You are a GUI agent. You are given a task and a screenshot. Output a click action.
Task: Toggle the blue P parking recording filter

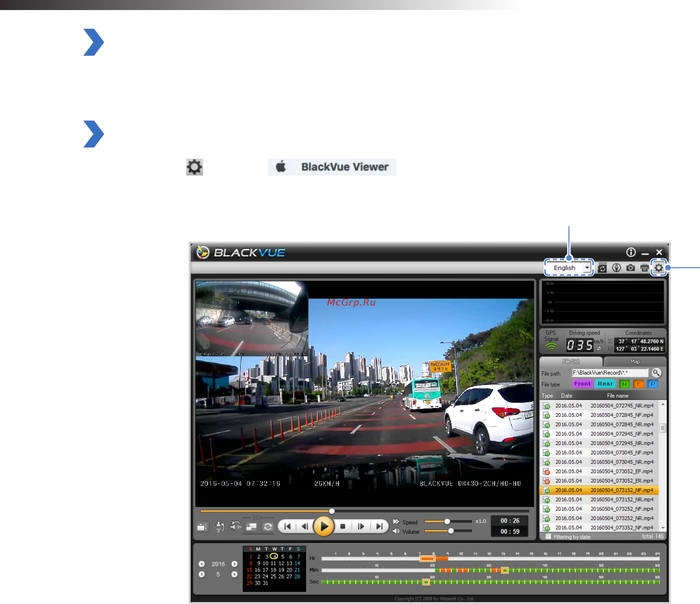point(653,384)
